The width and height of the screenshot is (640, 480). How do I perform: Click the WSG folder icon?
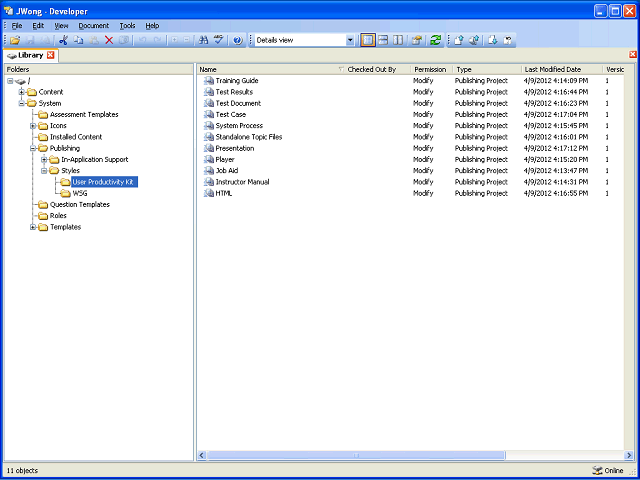click(65, 193)
